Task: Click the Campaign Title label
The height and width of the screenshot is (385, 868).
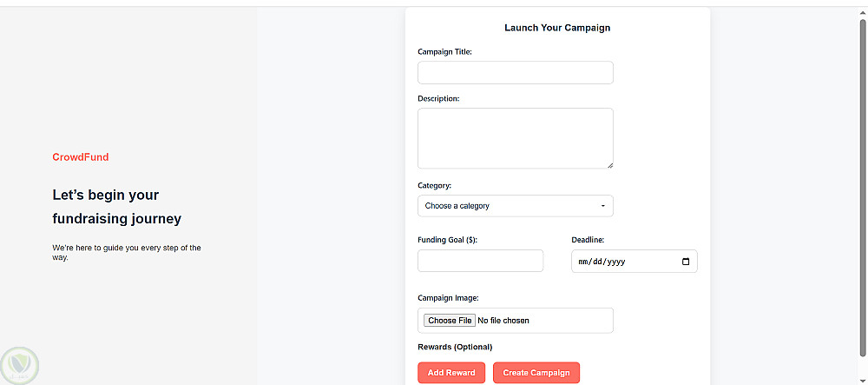Action: tap(444, 52)
